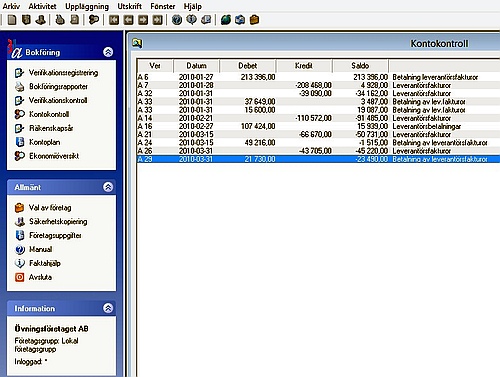The height and width of the screenshot is (377, 500).
Task: Click highlighted row A 29
Action: (318, 159)
